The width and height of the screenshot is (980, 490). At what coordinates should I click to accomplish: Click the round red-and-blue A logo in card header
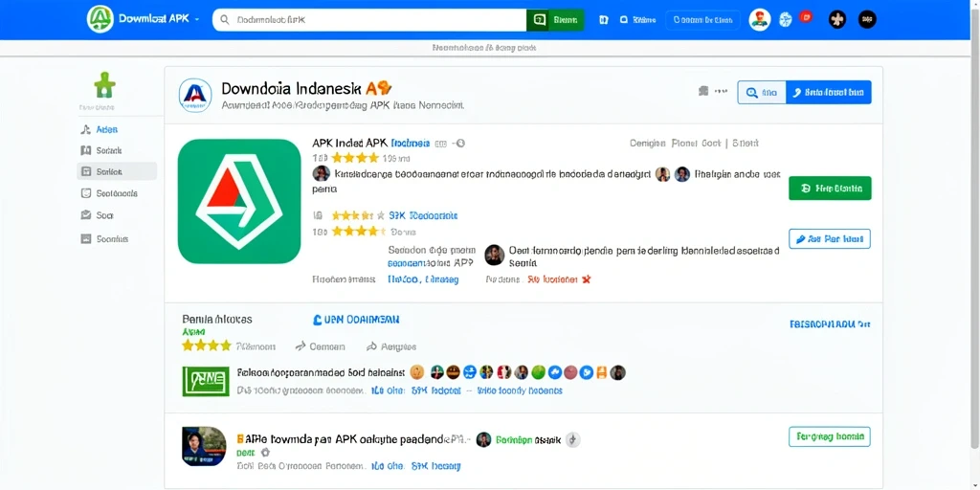195,95
